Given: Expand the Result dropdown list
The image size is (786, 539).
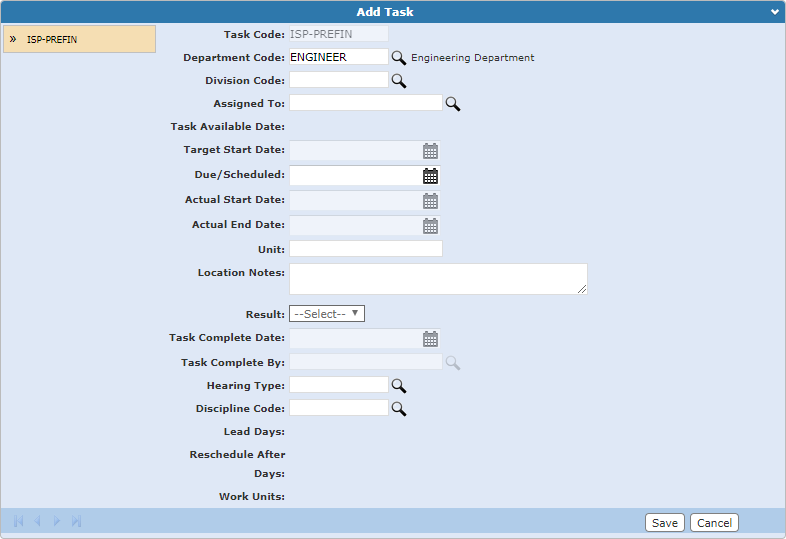Looking at the screenshot, I should click(x=327, y=314).
